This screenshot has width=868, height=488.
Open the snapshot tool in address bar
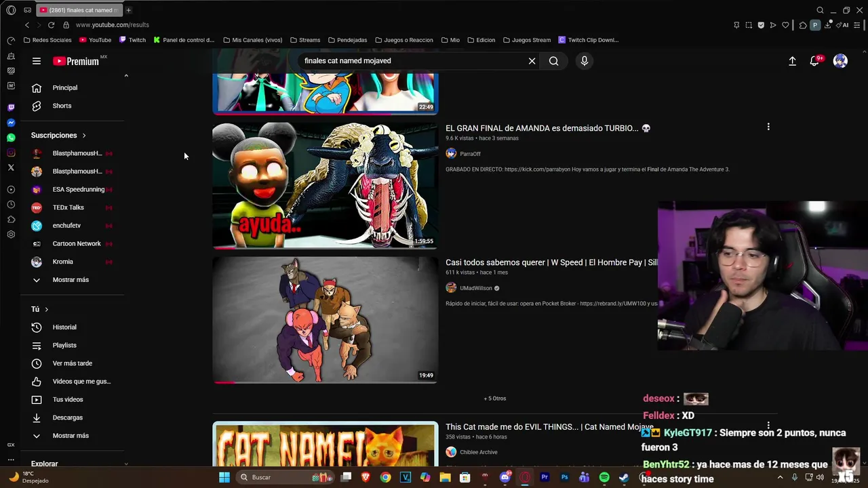click(x=749, y=25)
